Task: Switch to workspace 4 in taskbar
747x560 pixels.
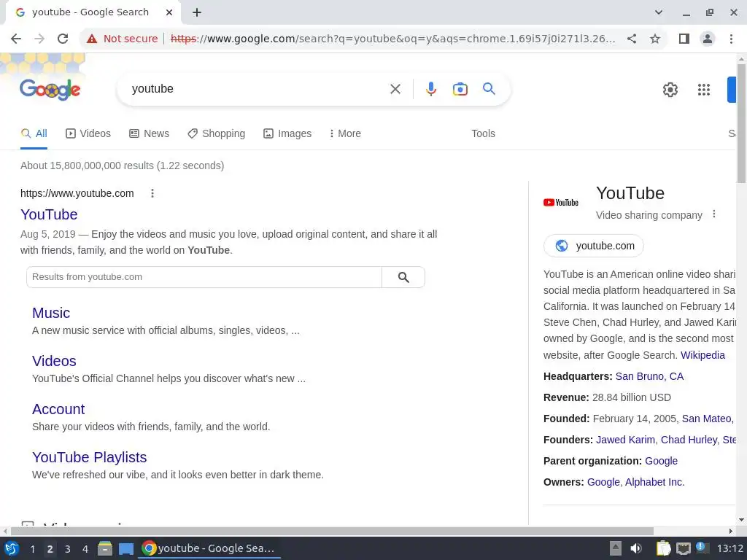Action: [x=85, y=549]
